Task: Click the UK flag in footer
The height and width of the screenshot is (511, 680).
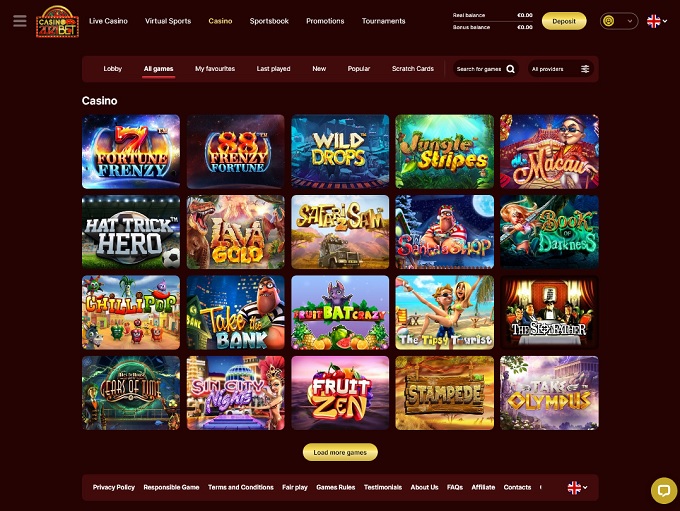Action: coord(574,488)
